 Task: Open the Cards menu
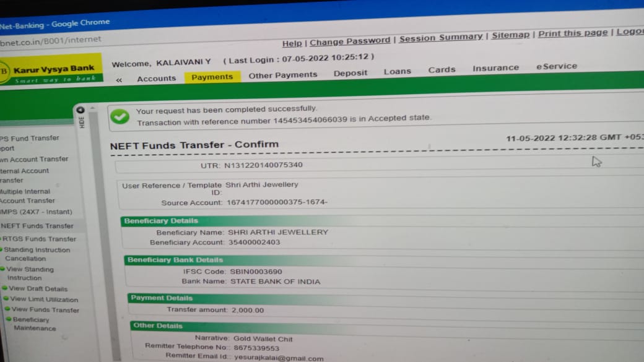[x=442, y=70]
